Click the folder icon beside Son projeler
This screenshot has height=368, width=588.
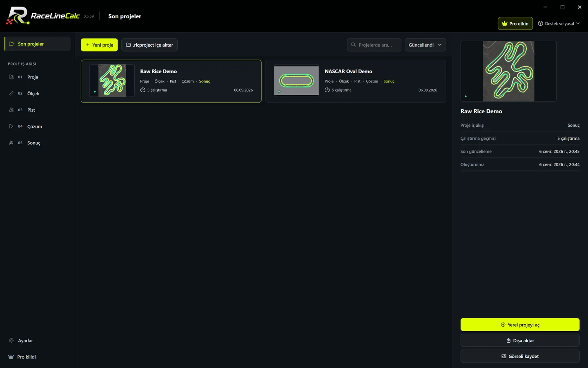click(11, 44)
